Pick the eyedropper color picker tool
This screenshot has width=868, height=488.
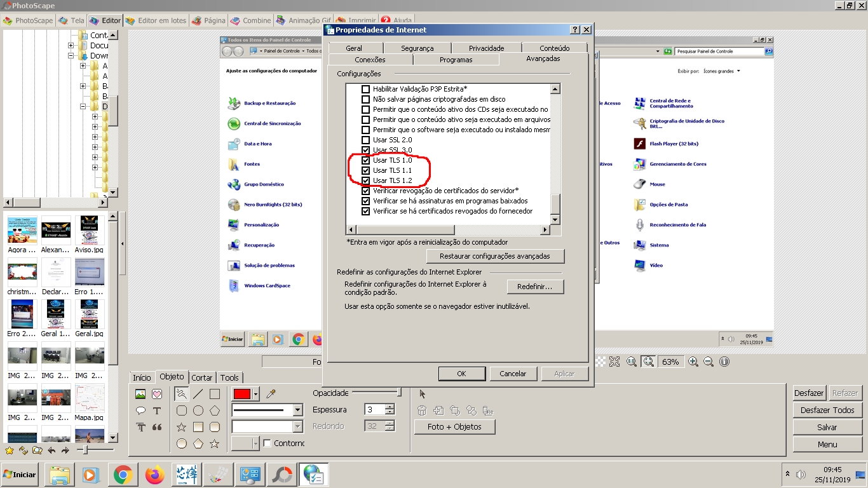coord(271,394)
